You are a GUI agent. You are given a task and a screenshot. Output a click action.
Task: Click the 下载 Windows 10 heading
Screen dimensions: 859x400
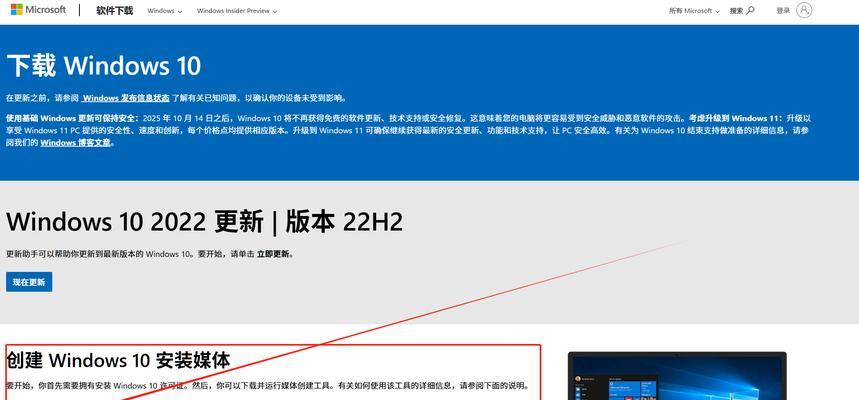tap(104, 66)
